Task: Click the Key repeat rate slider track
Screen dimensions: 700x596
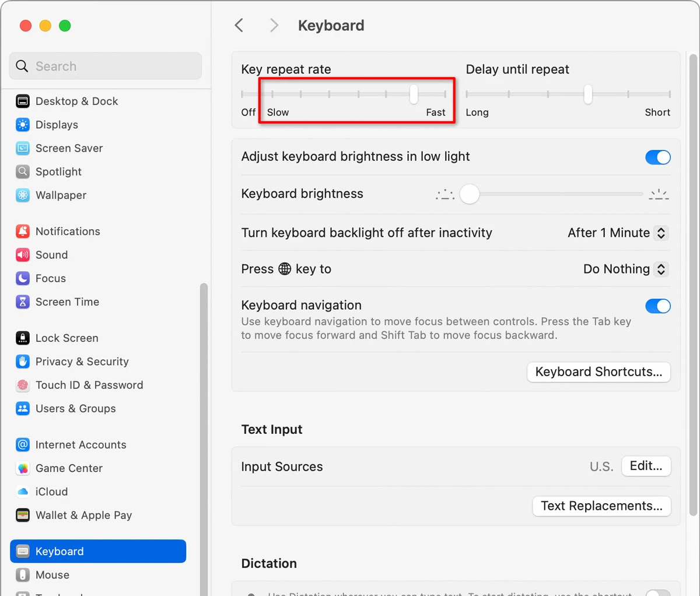Action: click(344, 94)
